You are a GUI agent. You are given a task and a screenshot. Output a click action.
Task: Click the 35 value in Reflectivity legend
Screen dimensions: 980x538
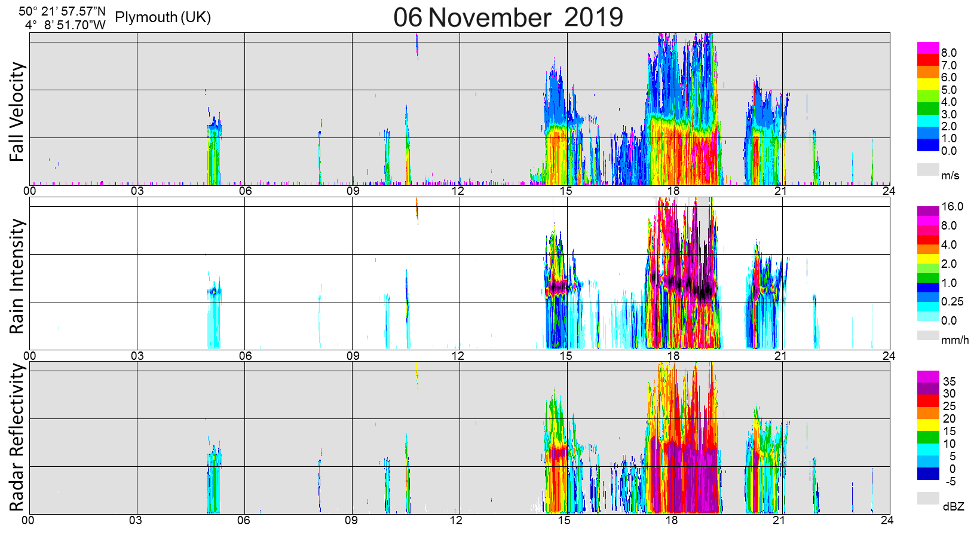(949, 381)
